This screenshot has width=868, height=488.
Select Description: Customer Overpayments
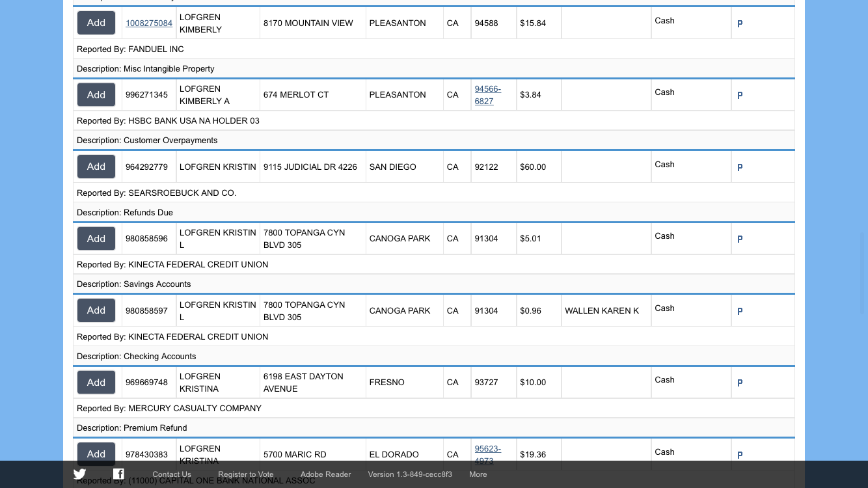pyautogui.click(x=147, y=141)
